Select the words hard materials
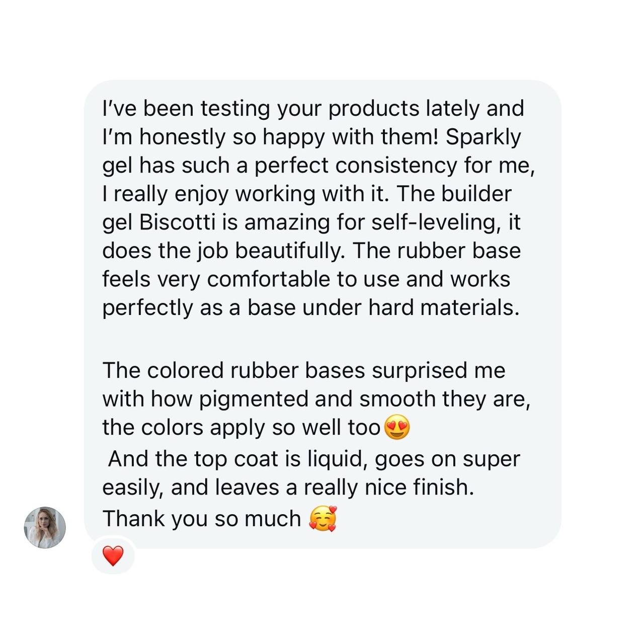The width and height of the screenshot is (644, 644). pyautogui.click(x=443, y=307)
